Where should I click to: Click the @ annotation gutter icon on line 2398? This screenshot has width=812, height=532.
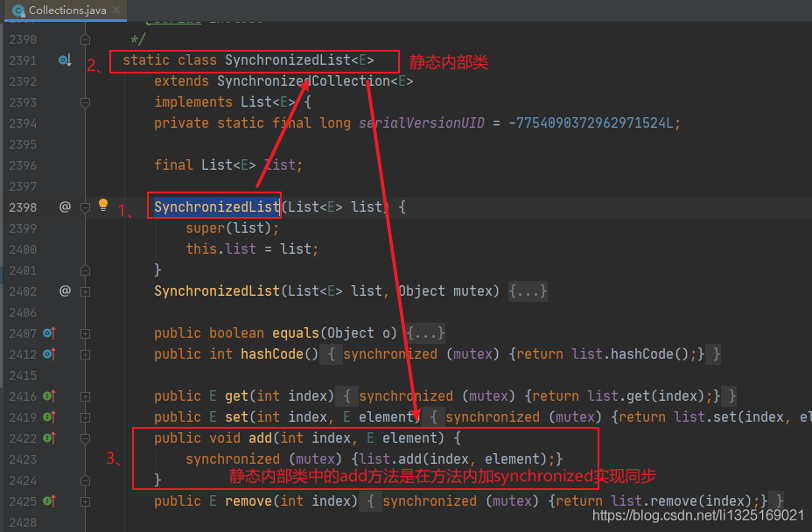click(x=65, y=207)
